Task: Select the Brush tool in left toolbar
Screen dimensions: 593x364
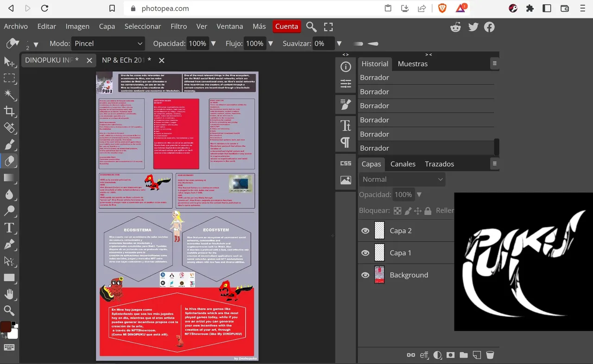Action: point(9,144)
